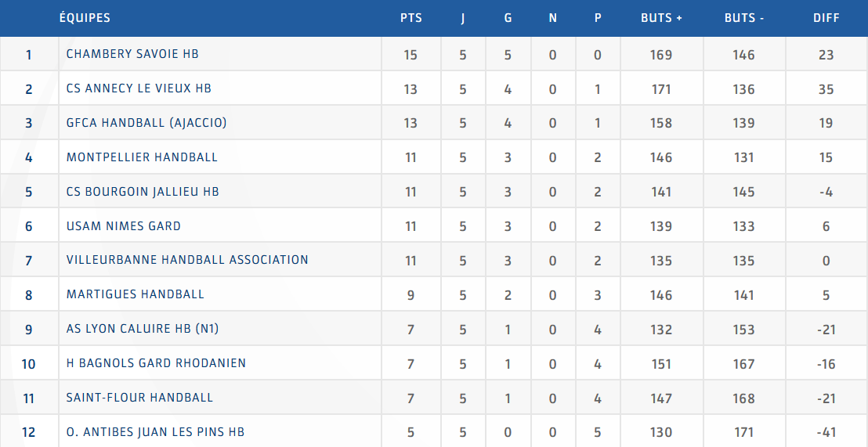This screenshot has width=868, height=447.
Task: Click CS BOURGOIN JALLIEU HB team name
Action: [x=143, y=192]
